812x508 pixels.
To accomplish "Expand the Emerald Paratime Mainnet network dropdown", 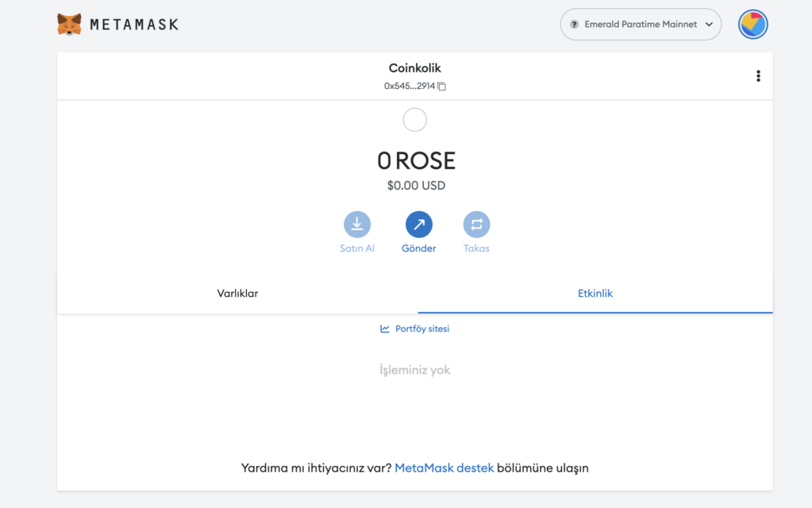I will click(x=641, y=25).
